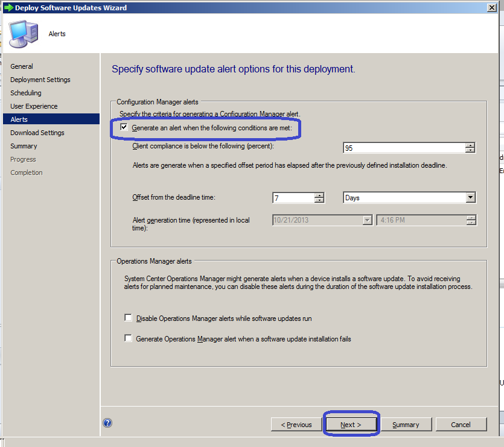This screenshot has width=504, height=447.
Task: Click the 4:16 PM alert time field
Action: pos(421,220)
